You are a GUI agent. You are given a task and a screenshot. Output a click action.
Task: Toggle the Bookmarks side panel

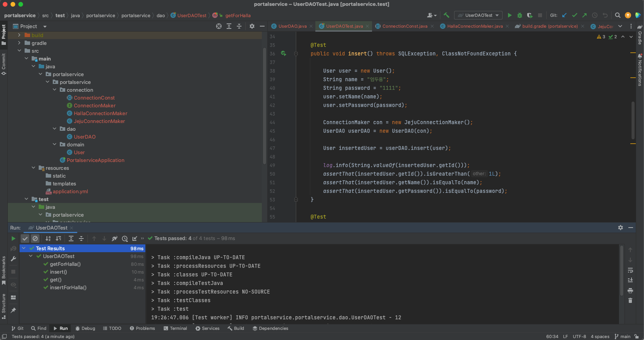tap(4, 271)
